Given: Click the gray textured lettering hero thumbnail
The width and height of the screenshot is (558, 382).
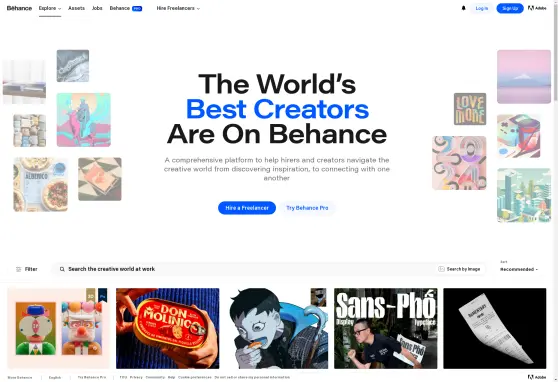Looking at the screenshot, I should click(x=73, y=66).
